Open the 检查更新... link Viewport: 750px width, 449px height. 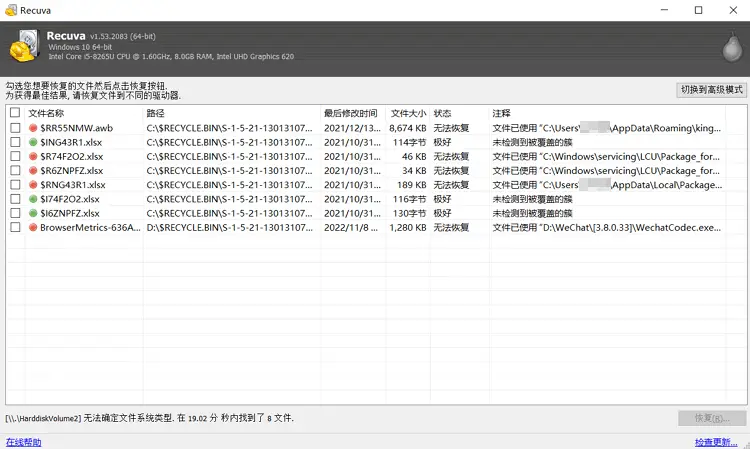pos(716,442)
